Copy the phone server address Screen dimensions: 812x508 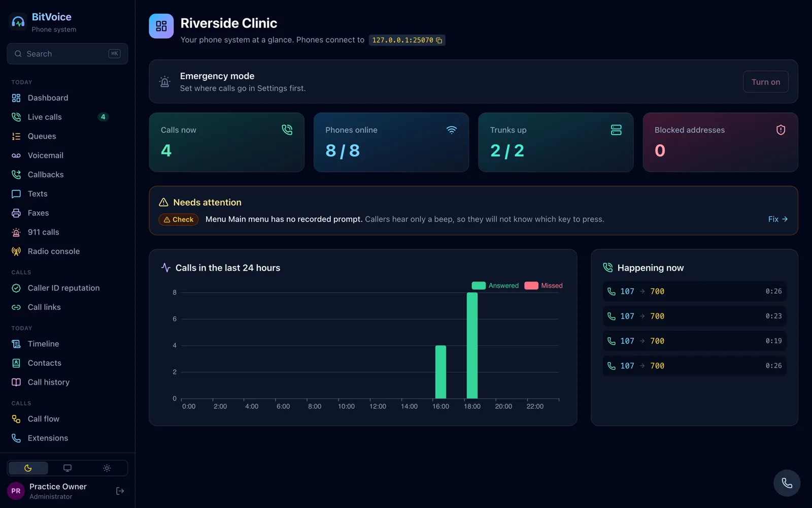pos(439,41)
